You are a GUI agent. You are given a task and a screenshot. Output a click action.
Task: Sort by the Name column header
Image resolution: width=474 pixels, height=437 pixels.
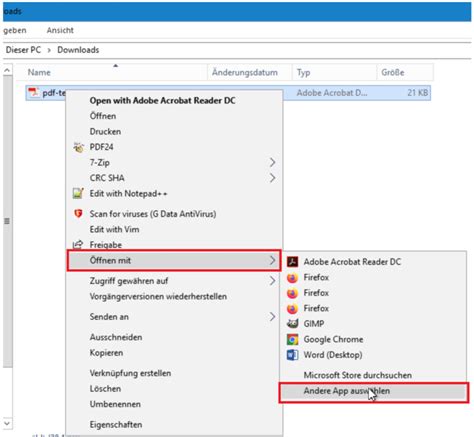click(x=112, y=72)
